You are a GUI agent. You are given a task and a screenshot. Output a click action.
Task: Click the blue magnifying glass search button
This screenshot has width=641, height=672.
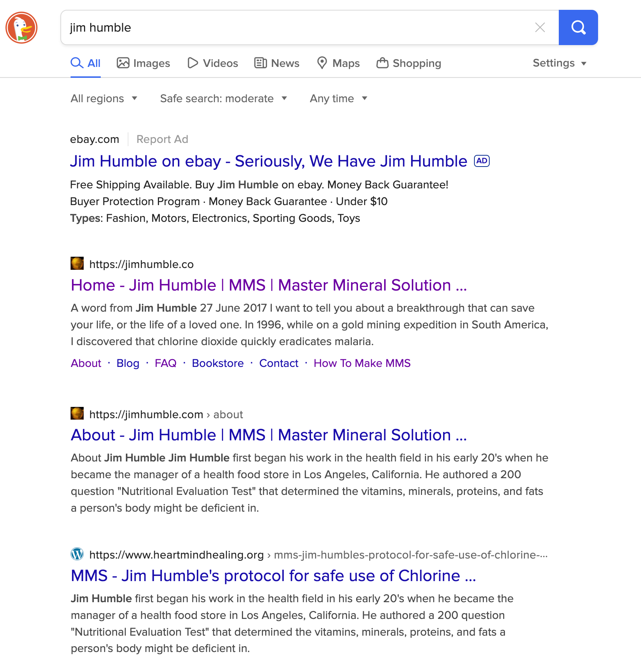(578, 28)
